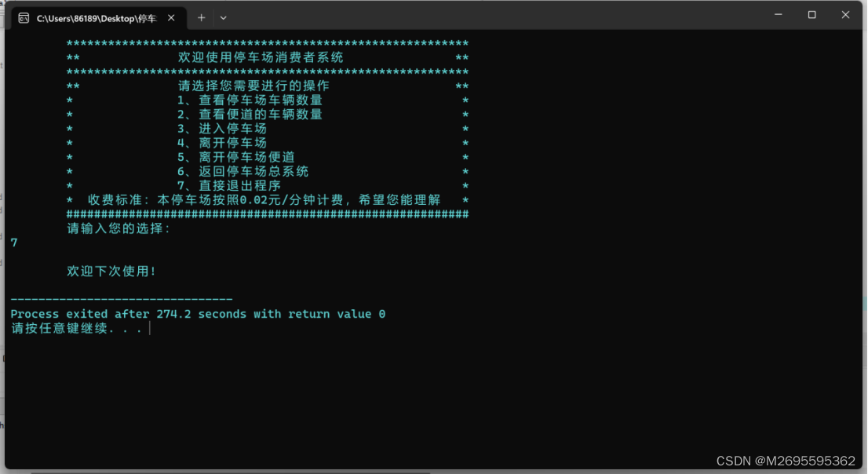Open a new terminal tab
The height and width of the screenshot is (474, 868).
click(x=202, y=18)
